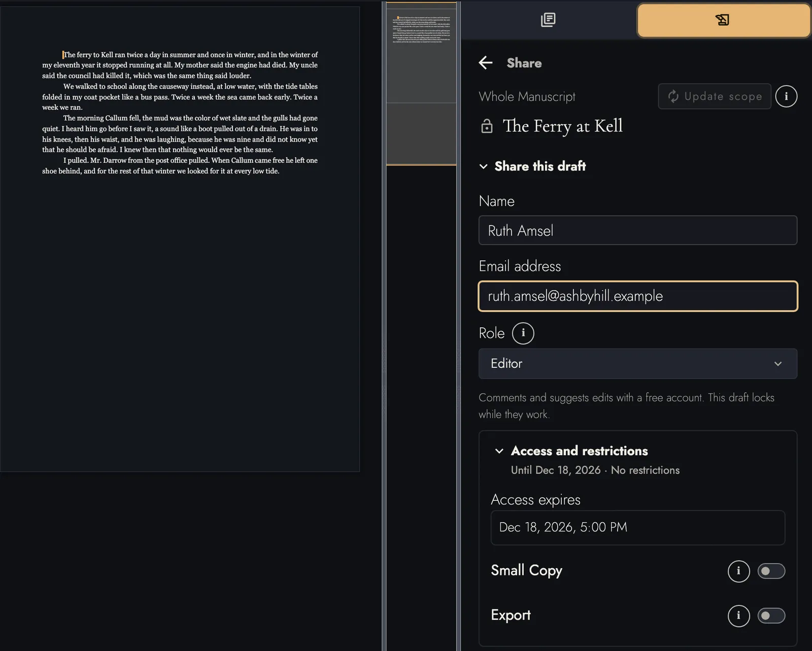
Task: Enable the Small Copy toggle
Action: pos(771,571)
